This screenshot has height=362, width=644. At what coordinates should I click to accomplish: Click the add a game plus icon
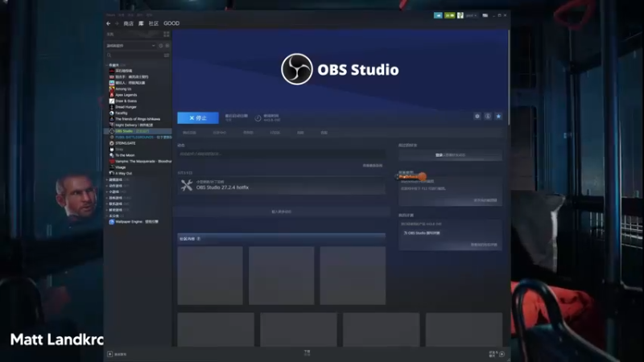click(x=110, y=354)
